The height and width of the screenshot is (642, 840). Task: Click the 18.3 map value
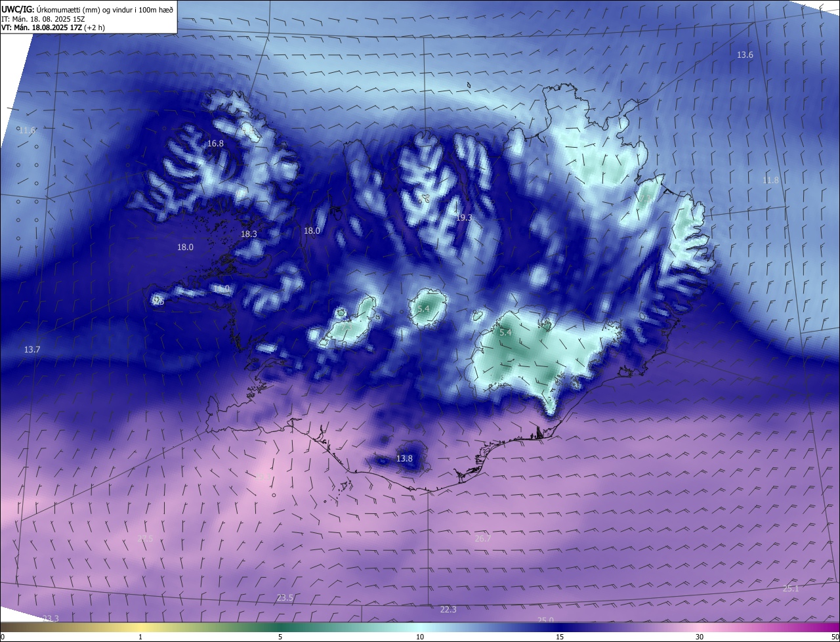coord(249,234)
